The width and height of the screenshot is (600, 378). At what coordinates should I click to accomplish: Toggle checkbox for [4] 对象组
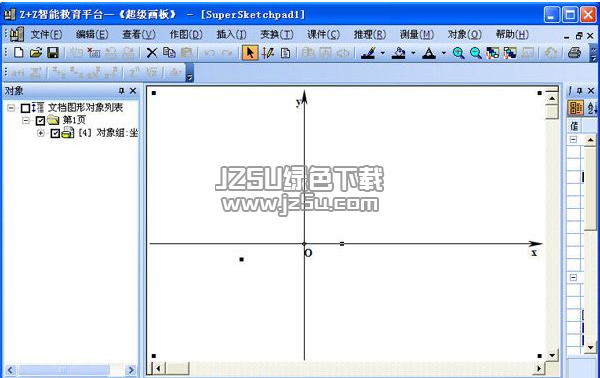pos(55,133)
